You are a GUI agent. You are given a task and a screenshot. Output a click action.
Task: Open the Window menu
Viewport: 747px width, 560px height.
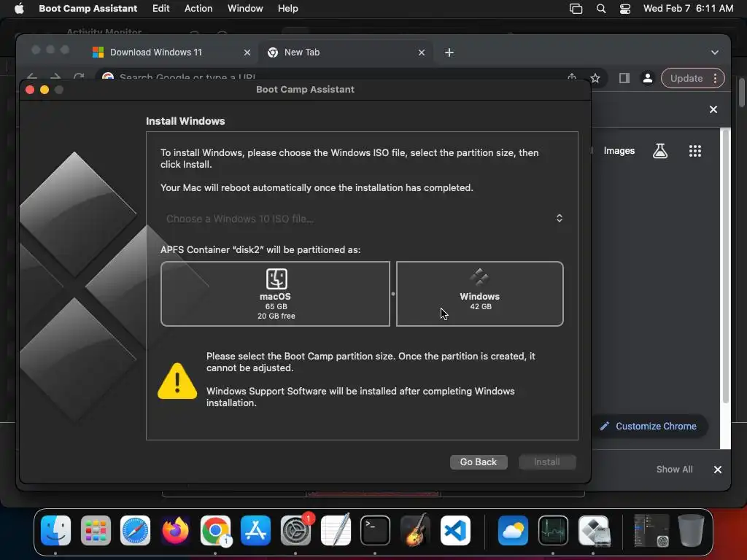pyautogui.click(x=245, y=9)
